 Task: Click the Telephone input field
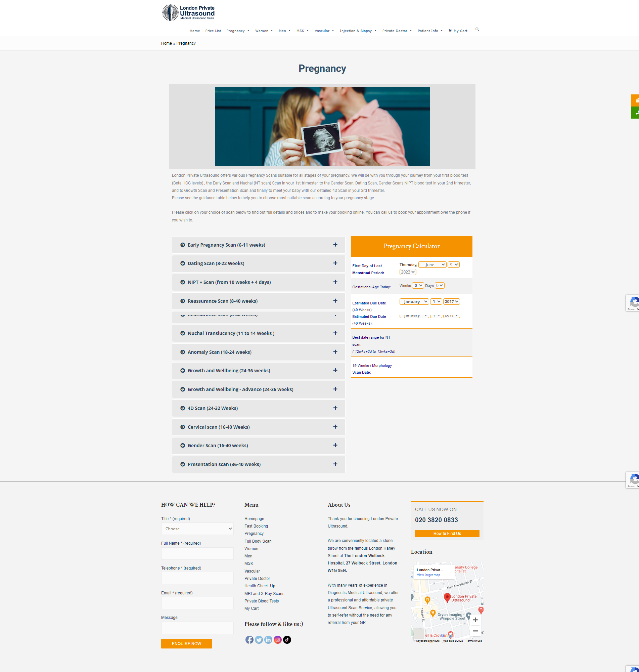197,578
